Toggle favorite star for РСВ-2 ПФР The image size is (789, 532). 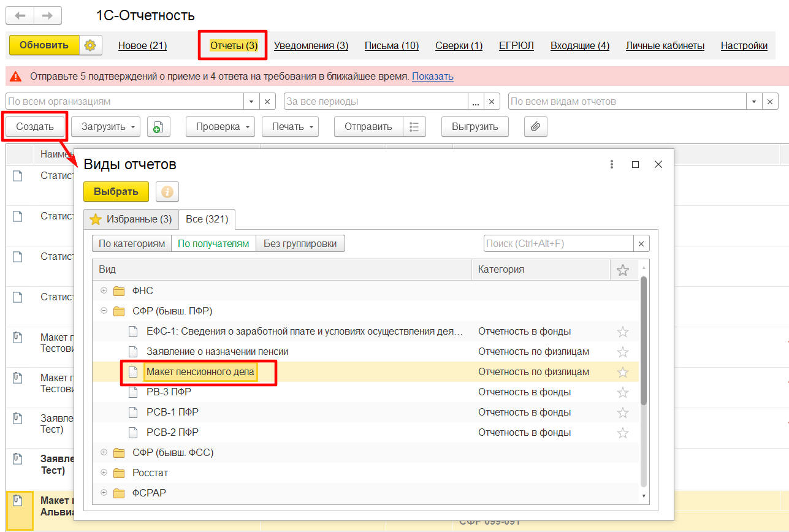623,433
